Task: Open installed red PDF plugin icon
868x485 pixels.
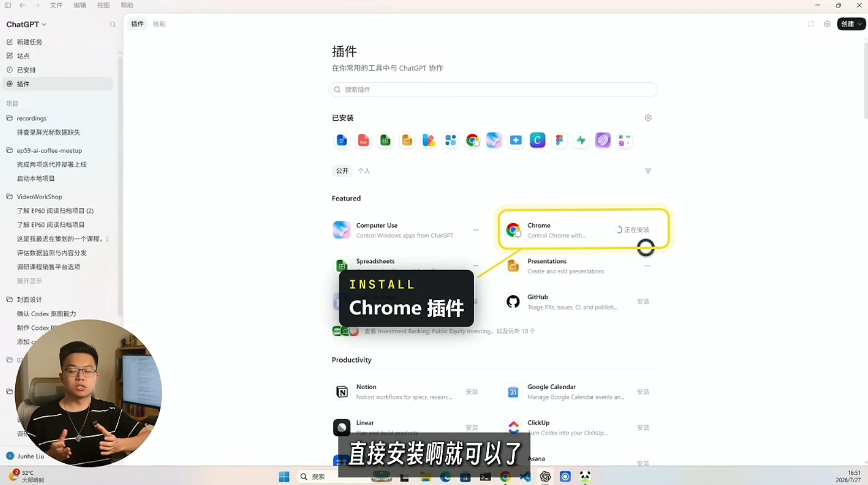Action: coord(363,140)
